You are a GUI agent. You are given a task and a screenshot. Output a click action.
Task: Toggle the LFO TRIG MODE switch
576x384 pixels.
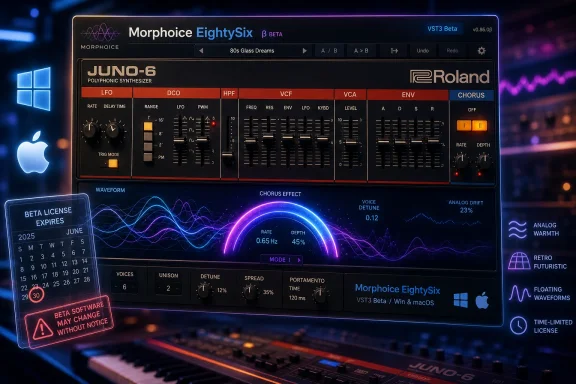coord(113,163)
